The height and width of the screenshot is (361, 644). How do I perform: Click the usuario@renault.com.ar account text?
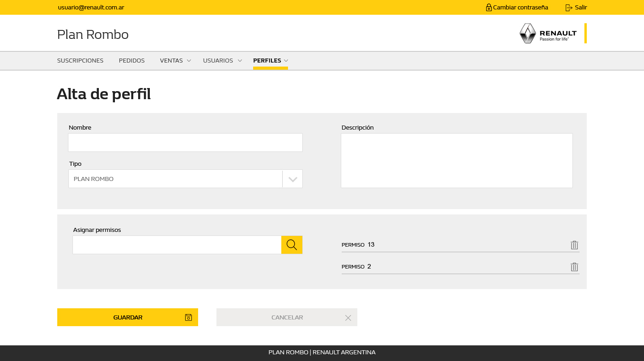91,8
